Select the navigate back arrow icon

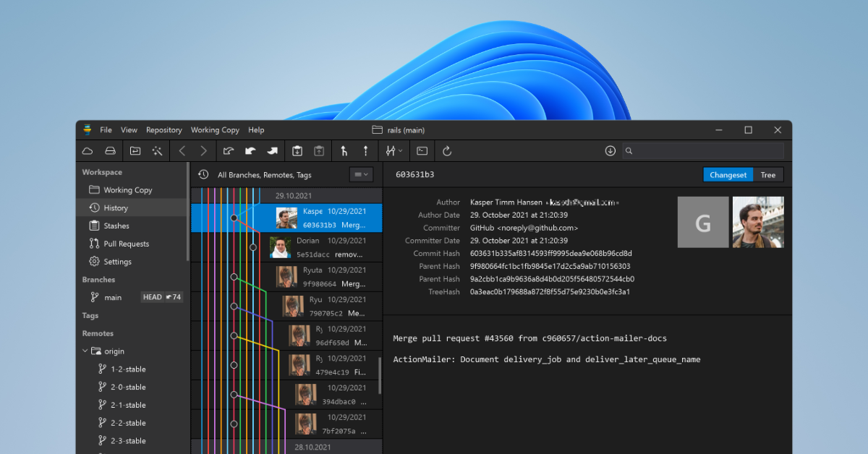(x=182, y=150)
